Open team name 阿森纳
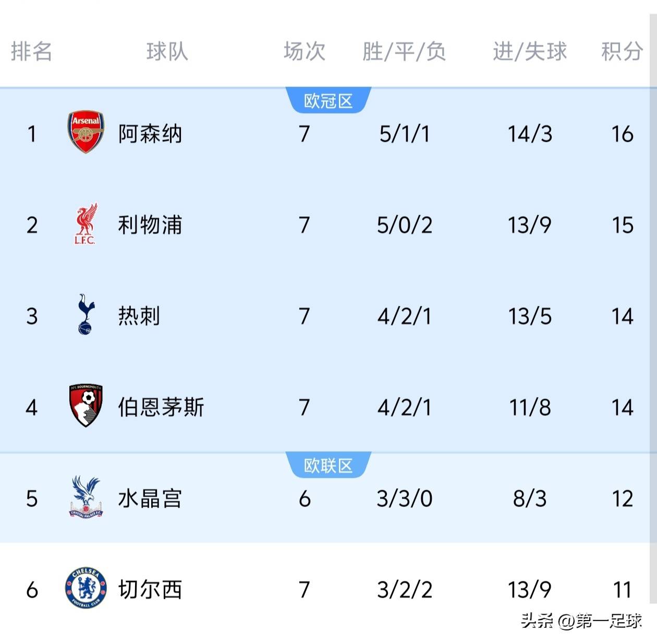Screen dimensions: 657x644 click(150, 134)
